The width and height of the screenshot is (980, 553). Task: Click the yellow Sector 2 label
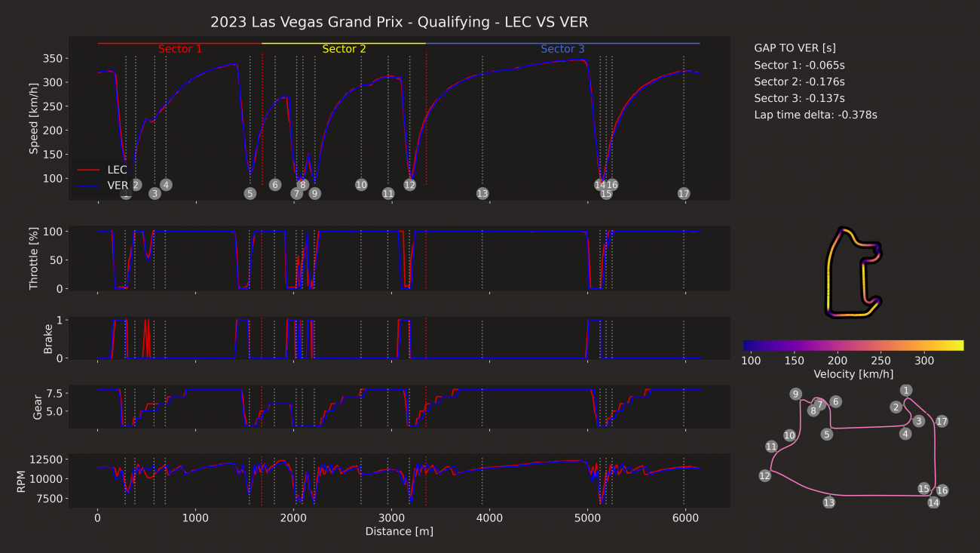pyautogui.click(x=345, y=49)
